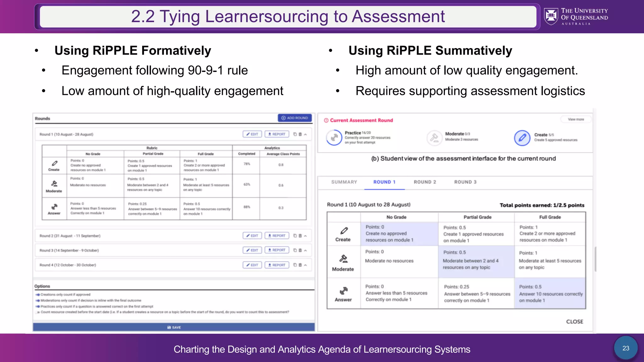This screenshot has width=644, height=362.
Task: Click 'Round 3 (14 September - 9 October)' row
Action: (x=173, y=250)
